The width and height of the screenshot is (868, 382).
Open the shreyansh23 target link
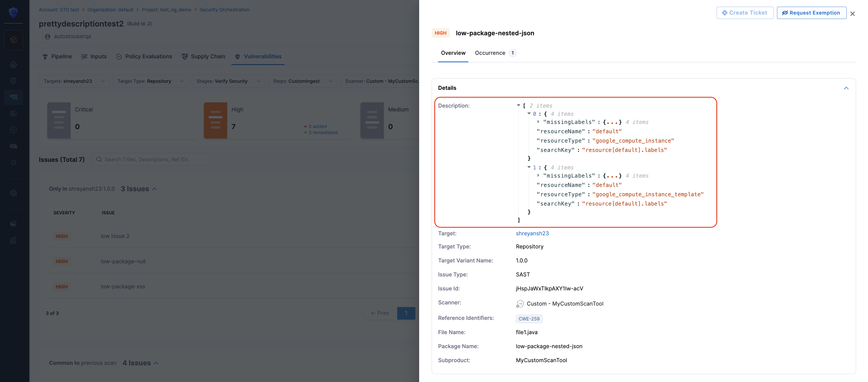pyautogui.click(x=532, y=234)
